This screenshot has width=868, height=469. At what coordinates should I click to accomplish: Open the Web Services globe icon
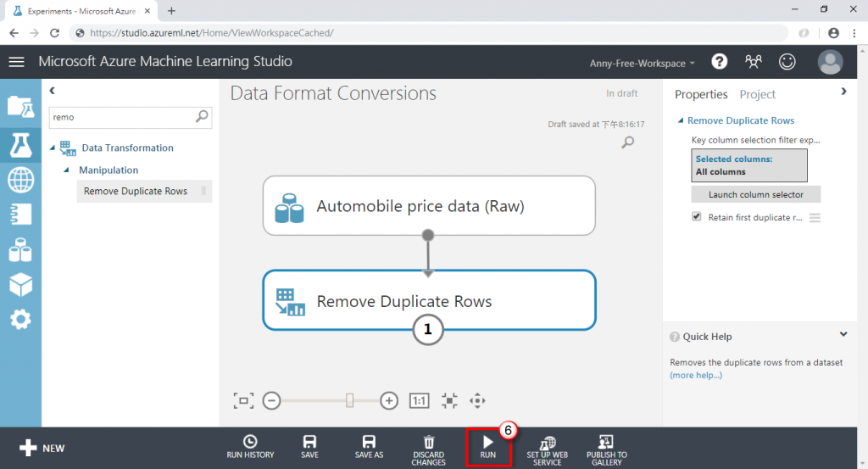(20, 180)
